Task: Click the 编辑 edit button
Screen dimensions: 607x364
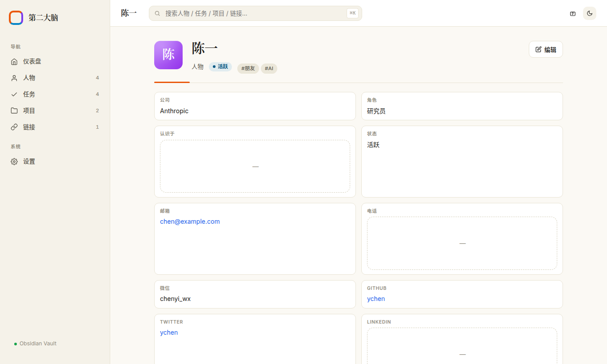Action: 546,49
